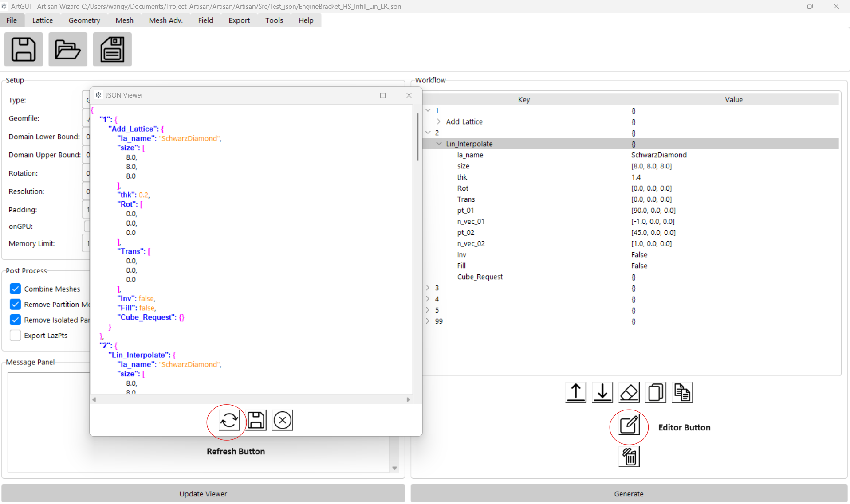Open the Editor button pencil icon
The width and height of the screenshot is (850, 504).
(x=629, y=426)
